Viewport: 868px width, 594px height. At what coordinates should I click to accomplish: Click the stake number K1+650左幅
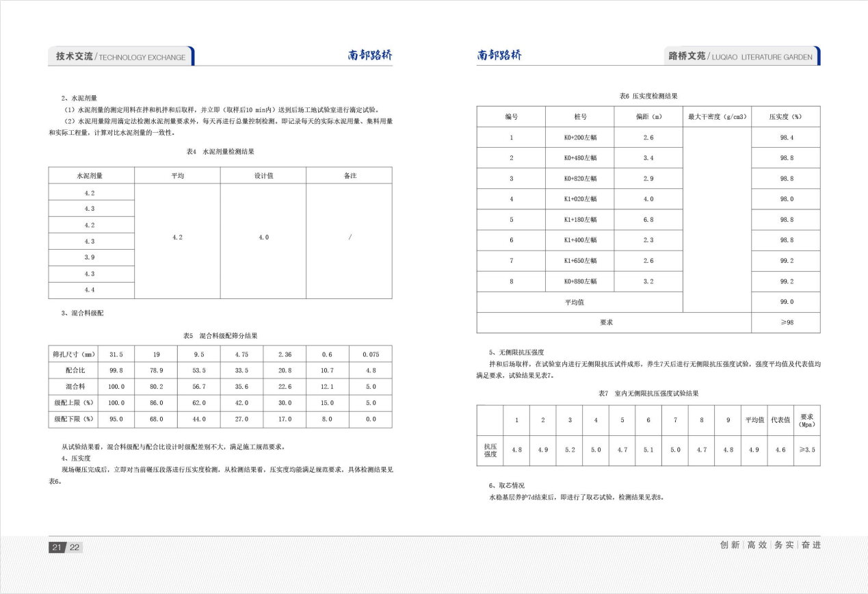pyautogui.click(x=580, y=261)
